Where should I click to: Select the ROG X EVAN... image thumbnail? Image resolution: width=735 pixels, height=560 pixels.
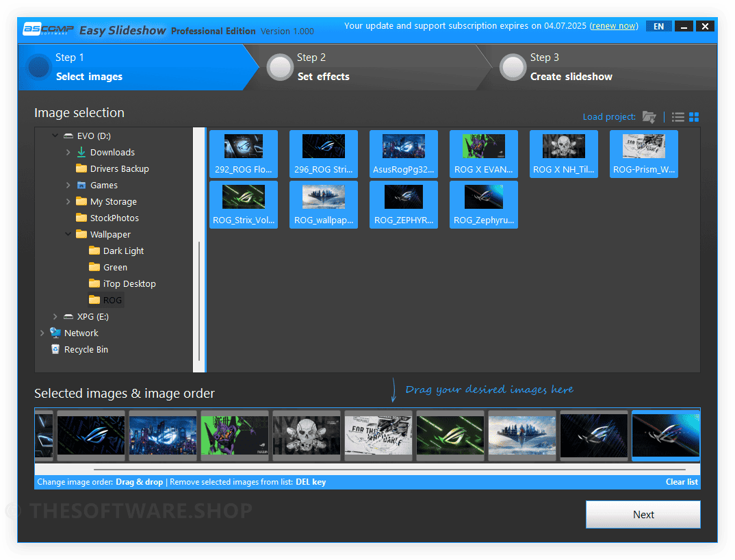point(484,154)
